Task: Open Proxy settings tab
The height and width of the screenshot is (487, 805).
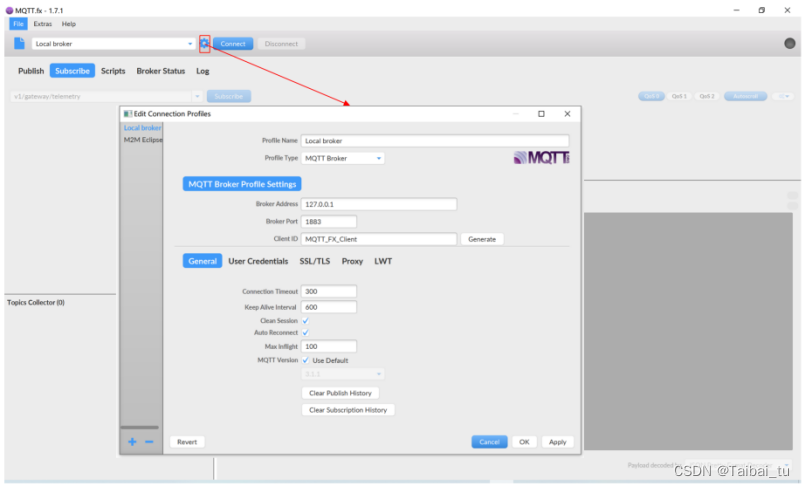Action: (x=352, y=261)
